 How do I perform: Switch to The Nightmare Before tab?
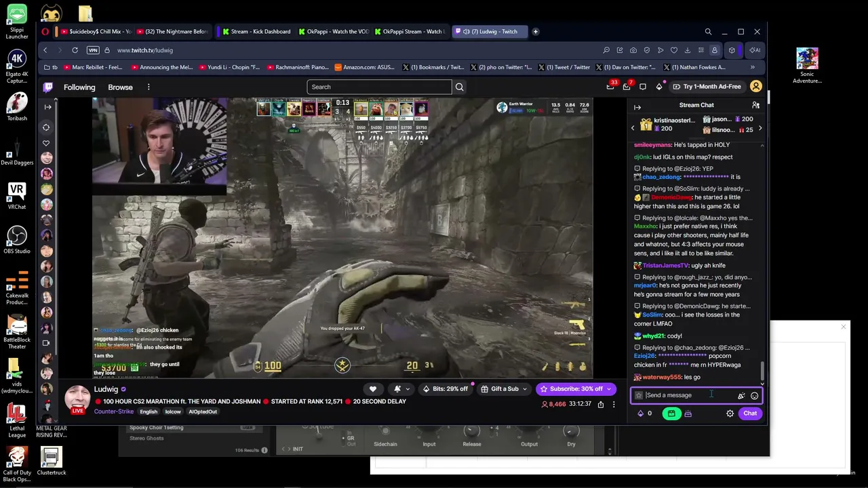(x=172, y=31)
